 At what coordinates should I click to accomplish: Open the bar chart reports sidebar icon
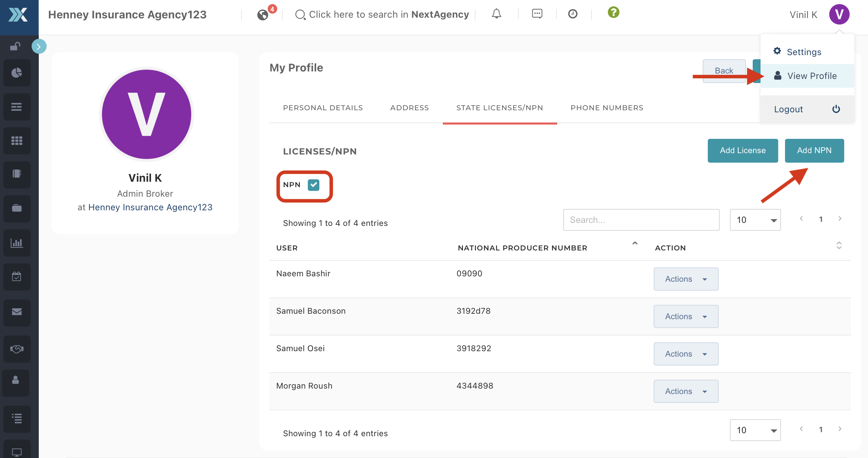click(17, 243)
